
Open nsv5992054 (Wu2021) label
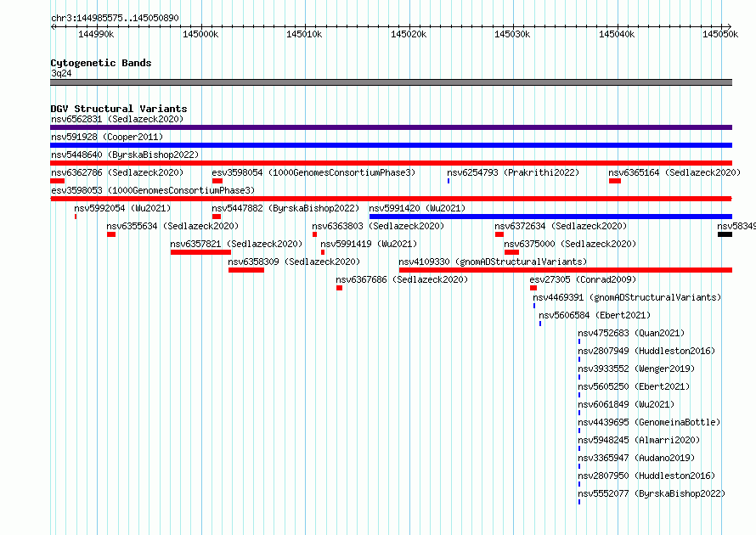point(122,208)
